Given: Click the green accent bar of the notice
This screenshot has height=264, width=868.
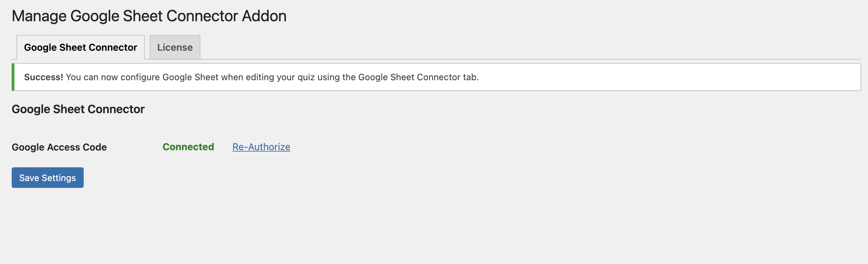Looking at the screenshot, I should tap(13, 77).
